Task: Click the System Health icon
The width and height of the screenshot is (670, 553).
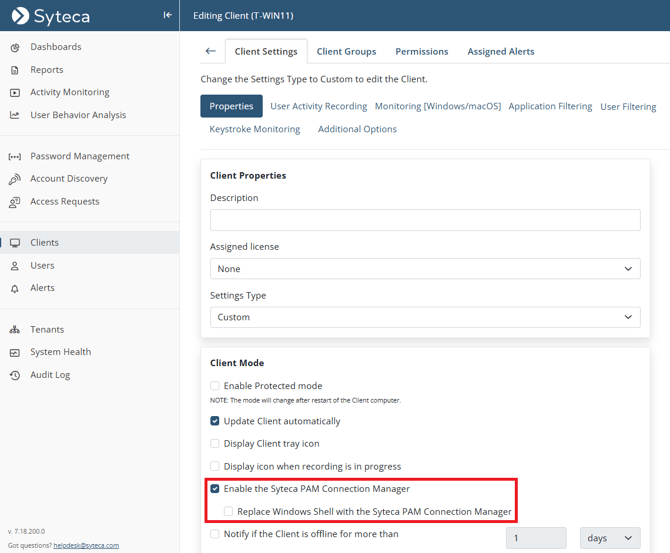Action: [x=15, y=352]
